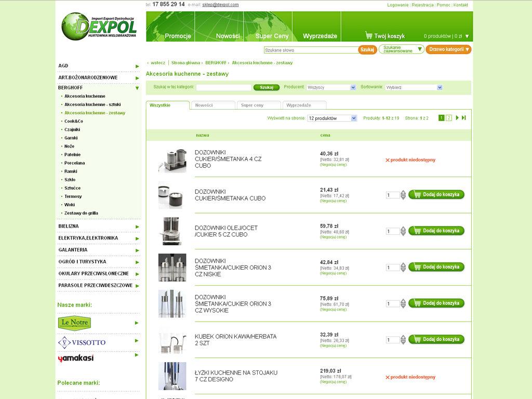Adjust quantity stepper for Dozowniki Cubo
The height and width of the screenshot is (399, 532).
[x=403, y=195]
